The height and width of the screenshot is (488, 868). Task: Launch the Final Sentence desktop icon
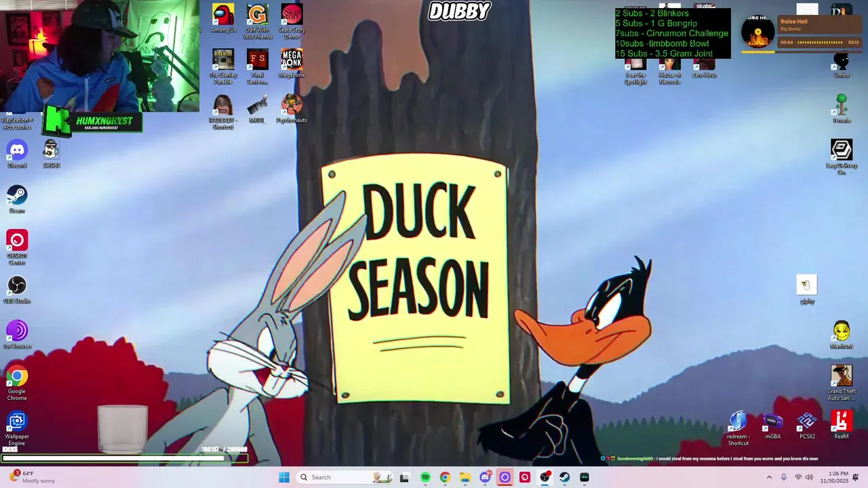tap(257, 66)
